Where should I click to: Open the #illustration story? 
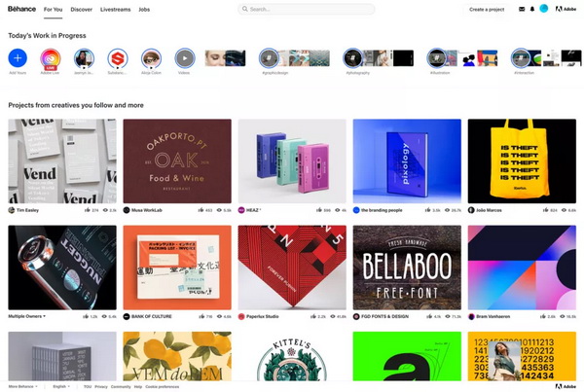point(436,58)
